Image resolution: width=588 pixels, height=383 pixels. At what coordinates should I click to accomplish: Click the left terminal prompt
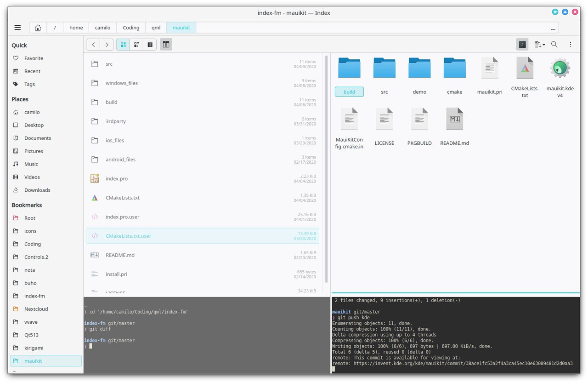(88, 346)
